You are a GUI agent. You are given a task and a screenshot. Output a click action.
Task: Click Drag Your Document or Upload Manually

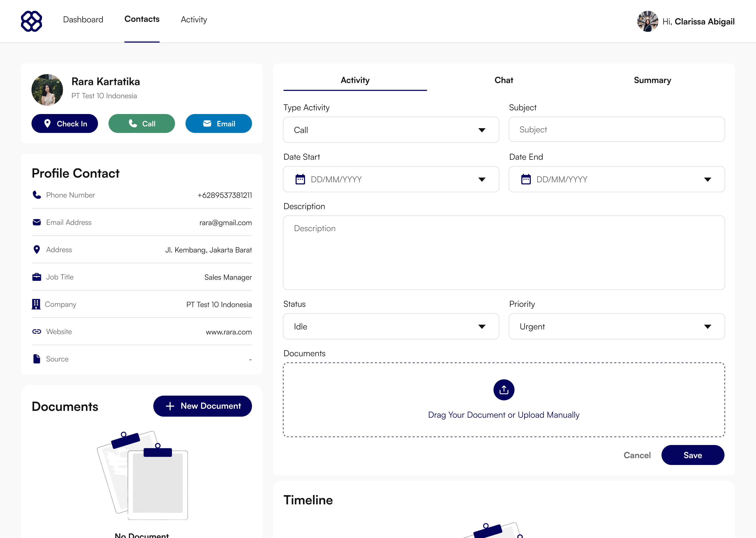pyautogui.click(x=504, y=415)
